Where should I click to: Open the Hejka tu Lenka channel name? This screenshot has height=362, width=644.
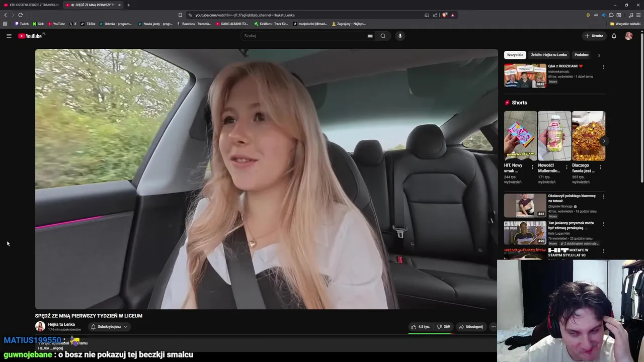(61, 324)
